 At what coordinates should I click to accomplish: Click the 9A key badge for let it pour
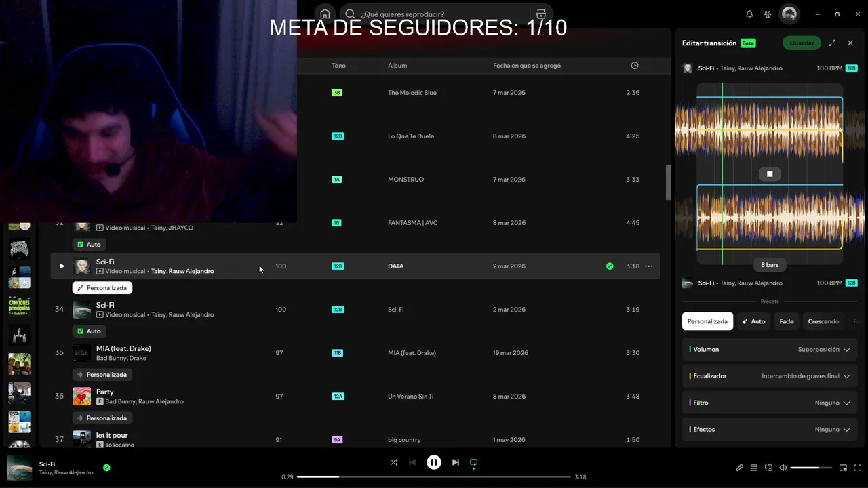(337, 440)
